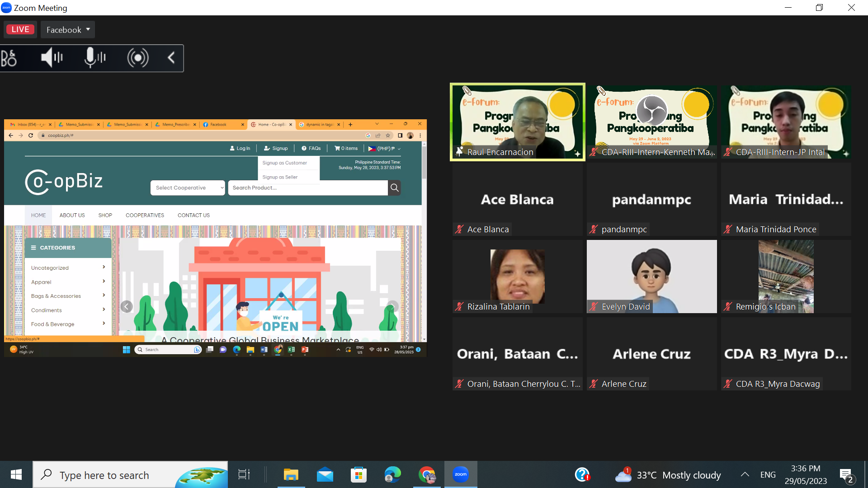
Task: Click the shared browser's back arrow
Action: pos(11,136)
